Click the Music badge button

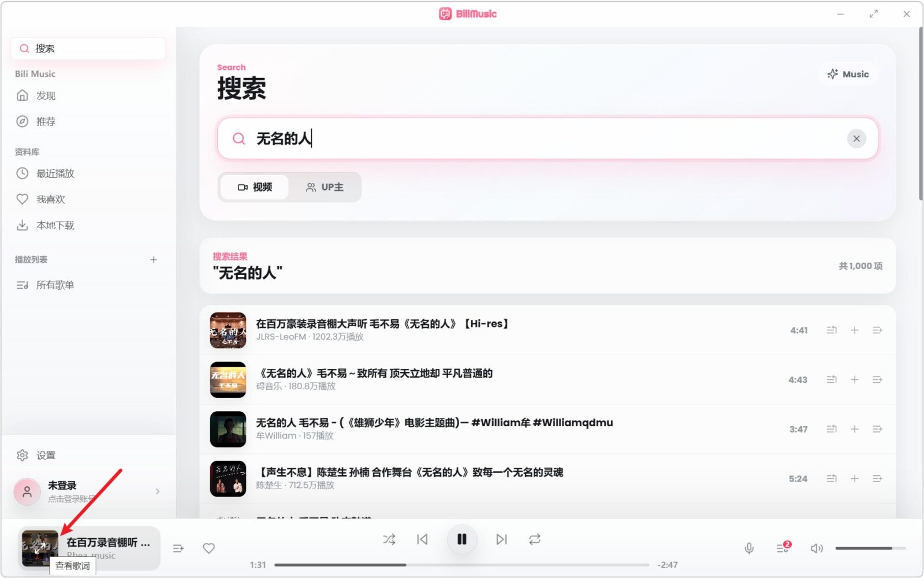point(848,74)
